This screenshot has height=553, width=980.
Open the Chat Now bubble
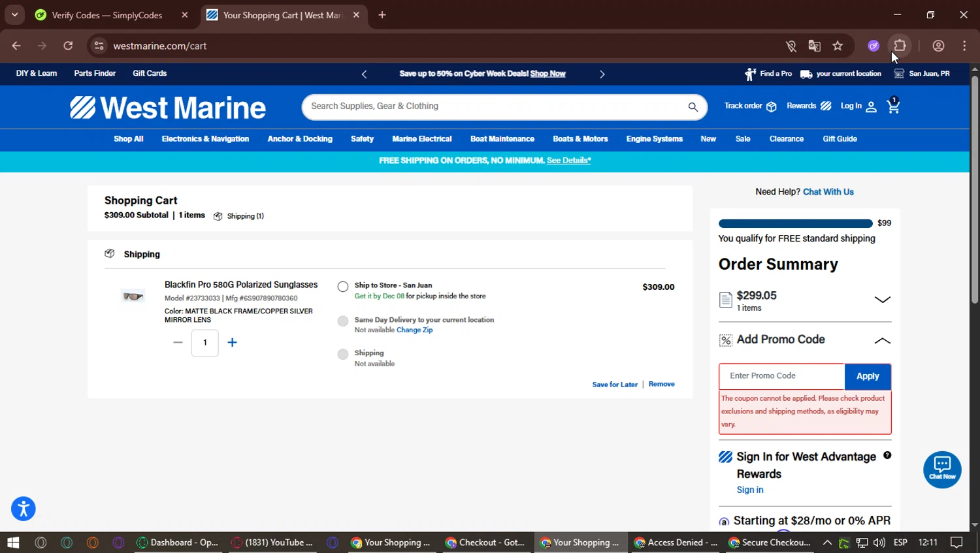click(942, 469)
